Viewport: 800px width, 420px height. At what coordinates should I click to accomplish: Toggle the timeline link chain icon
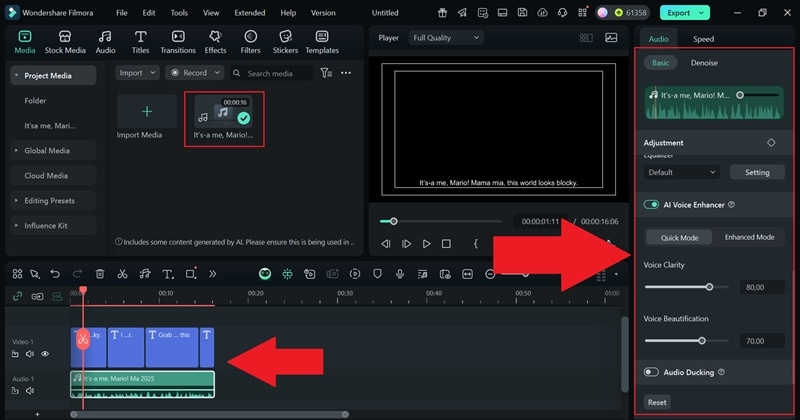coord(17,296)
